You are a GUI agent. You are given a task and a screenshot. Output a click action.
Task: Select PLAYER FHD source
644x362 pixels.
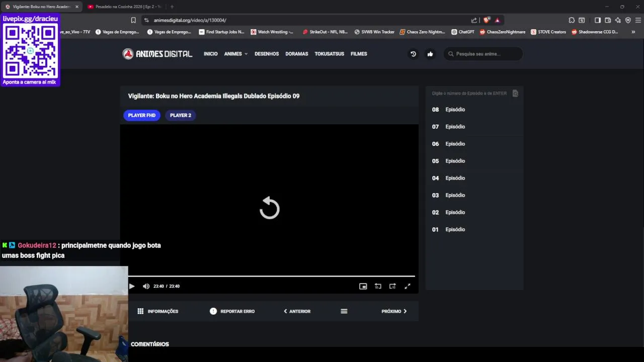(142, 115)
